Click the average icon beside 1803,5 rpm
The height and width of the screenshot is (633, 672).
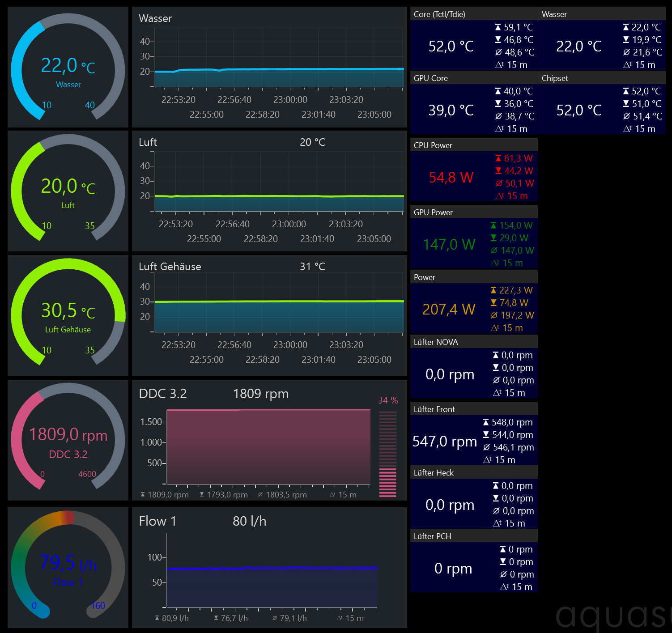[260, 495]
